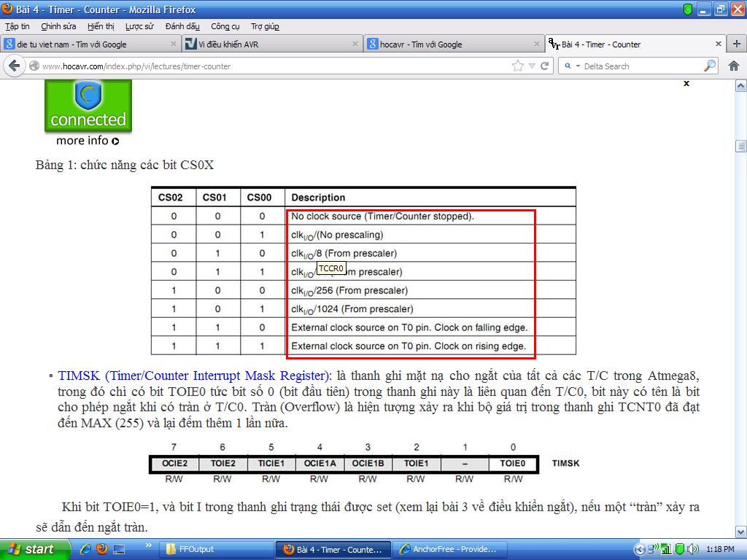Open the 'Trợ giúp' menu
The height and width of the screenshot is (560, 747).
click(265, 26)
